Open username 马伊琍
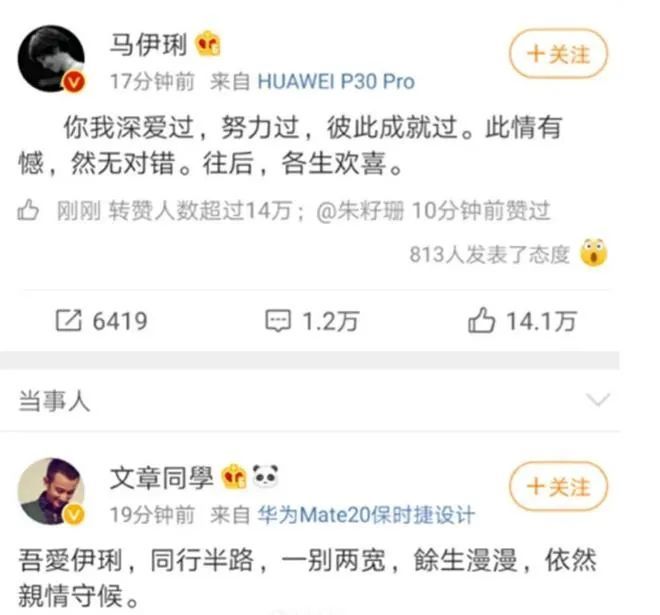660x615 pixels. (x=149, y=44)
